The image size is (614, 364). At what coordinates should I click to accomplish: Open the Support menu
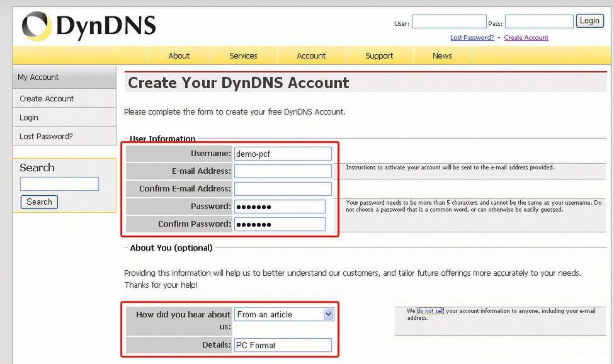379,55
